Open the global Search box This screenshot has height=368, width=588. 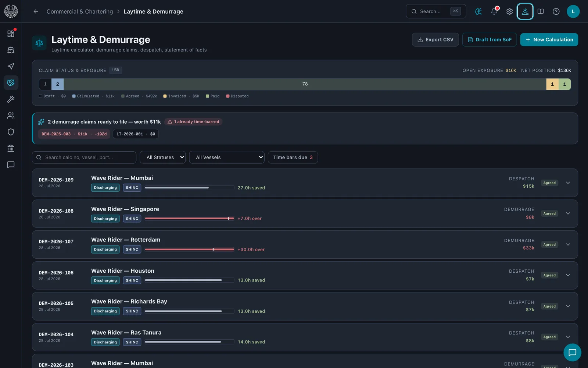coord(436,11)
